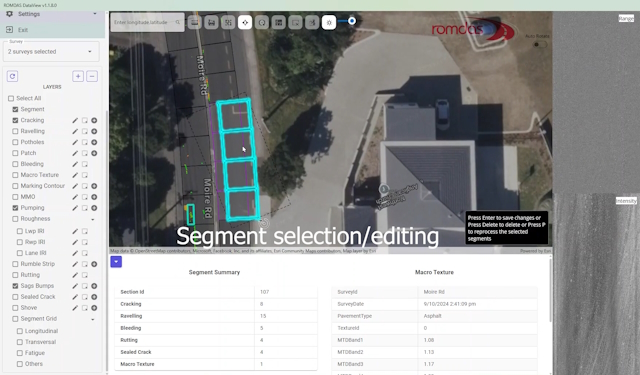Open the Survey selection dropdown

pos(51,52)
